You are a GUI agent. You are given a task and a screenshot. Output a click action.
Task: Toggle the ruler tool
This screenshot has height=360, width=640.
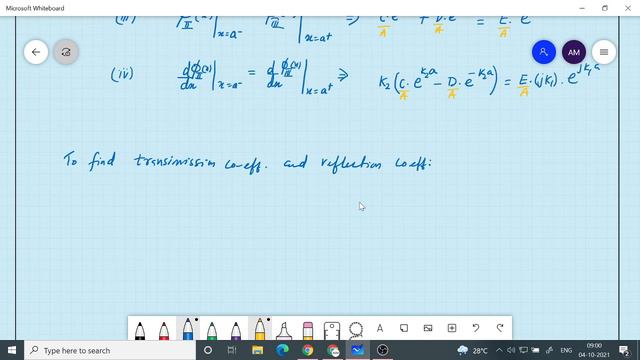pyautogui.click(x=331, y=330)
